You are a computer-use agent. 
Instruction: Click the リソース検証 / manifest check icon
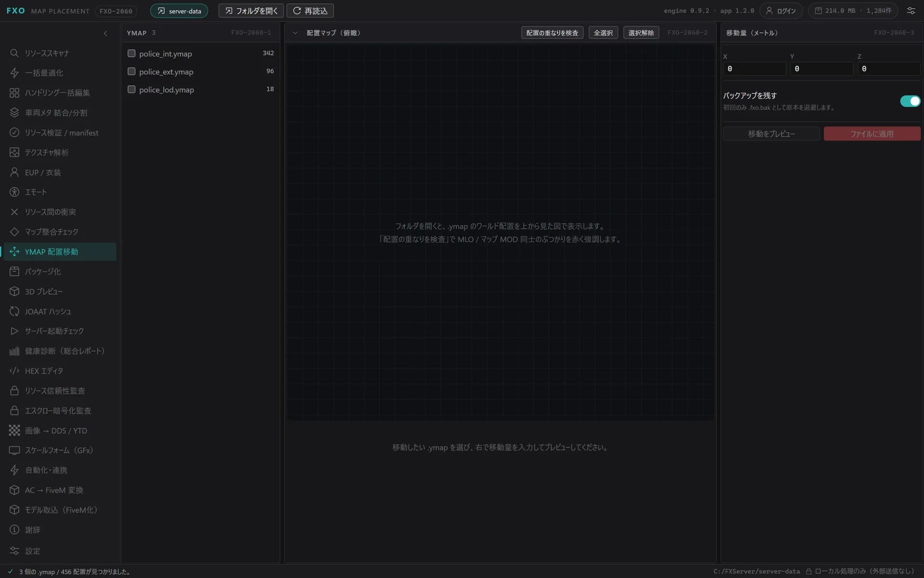point(14,132)
